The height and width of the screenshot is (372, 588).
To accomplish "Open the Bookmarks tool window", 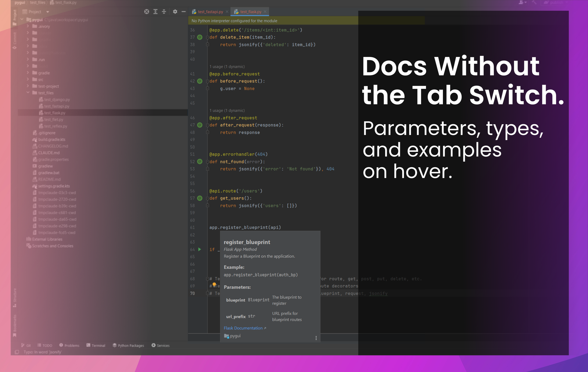I will point(15,325).
